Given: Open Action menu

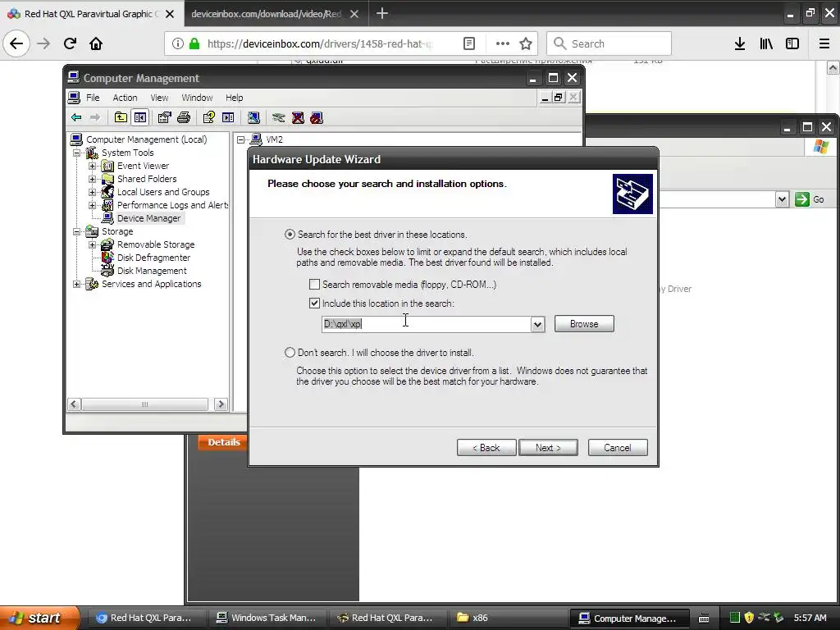Looking at the screenshot, I should (x=125, y=98).
